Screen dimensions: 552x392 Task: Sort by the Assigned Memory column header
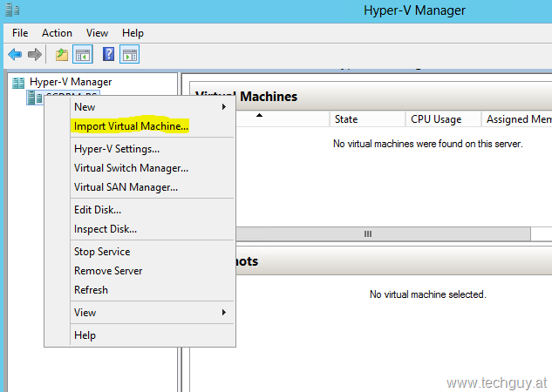point(517,119)
